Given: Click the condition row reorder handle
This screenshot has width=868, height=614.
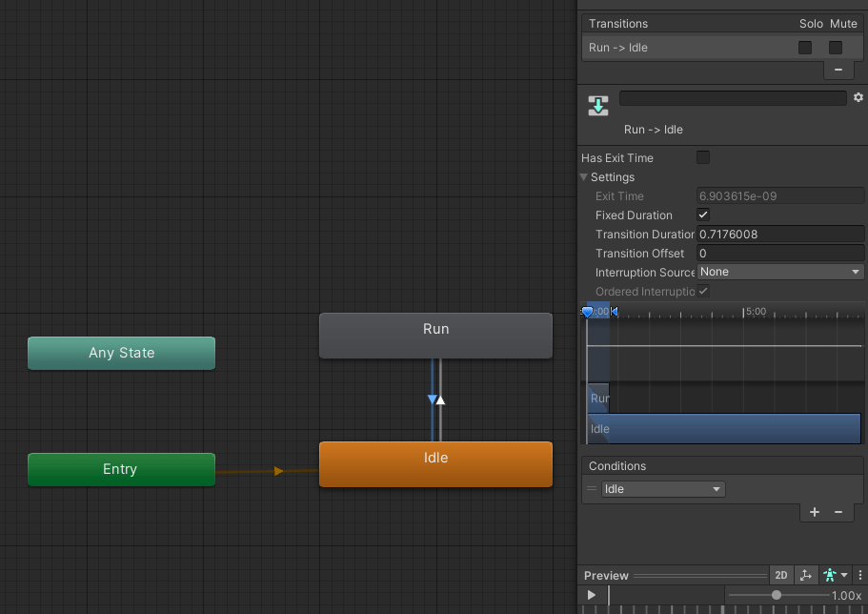Looking at the screenshot, I should (x=592, y=489).
